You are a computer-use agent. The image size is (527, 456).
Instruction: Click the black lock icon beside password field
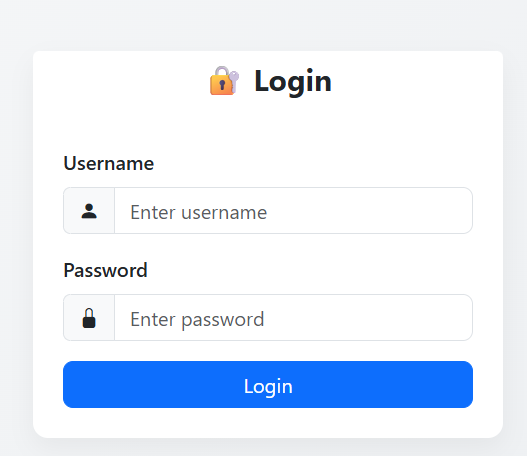[x=89, y=318]
